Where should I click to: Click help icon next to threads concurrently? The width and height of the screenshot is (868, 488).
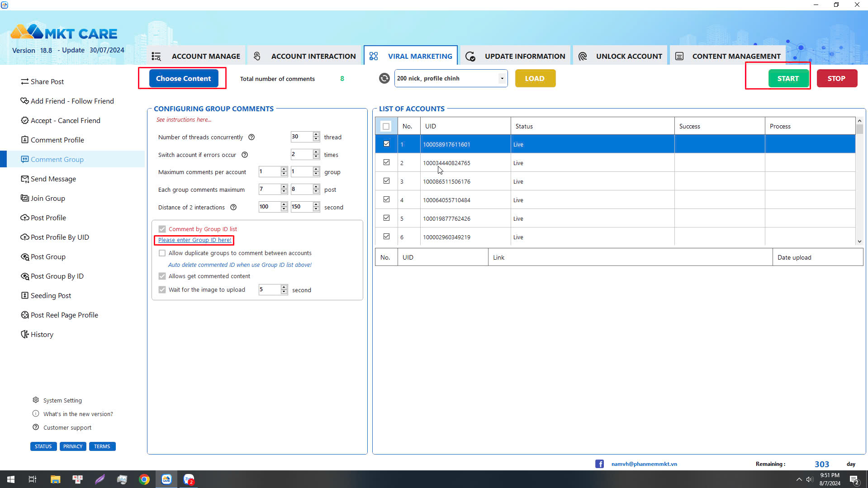point(251,137)
